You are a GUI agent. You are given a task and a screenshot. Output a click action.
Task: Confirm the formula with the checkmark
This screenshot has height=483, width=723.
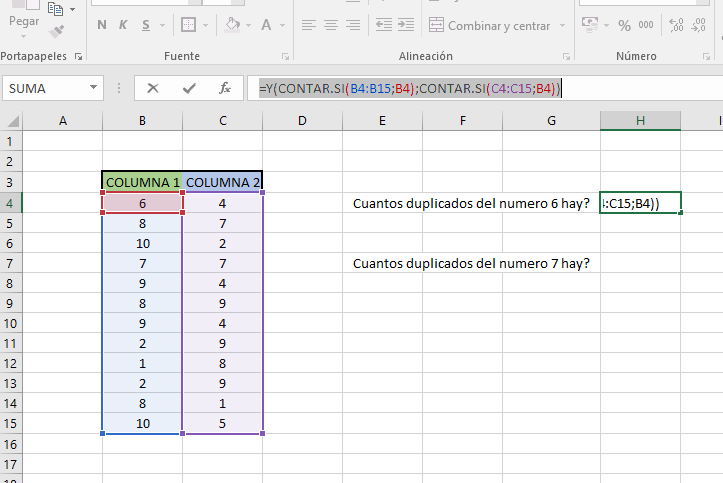point(189,88)
